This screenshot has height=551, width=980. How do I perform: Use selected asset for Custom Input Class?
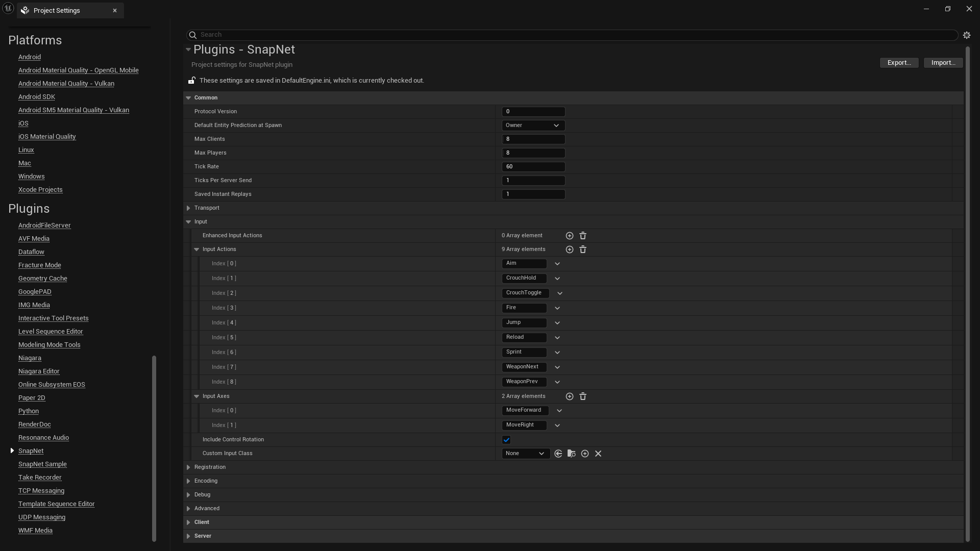558,454
